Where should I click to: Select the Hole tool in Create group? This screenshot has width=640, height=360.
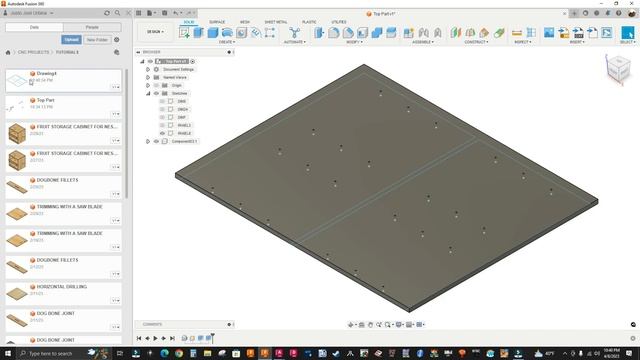(241, 33)
